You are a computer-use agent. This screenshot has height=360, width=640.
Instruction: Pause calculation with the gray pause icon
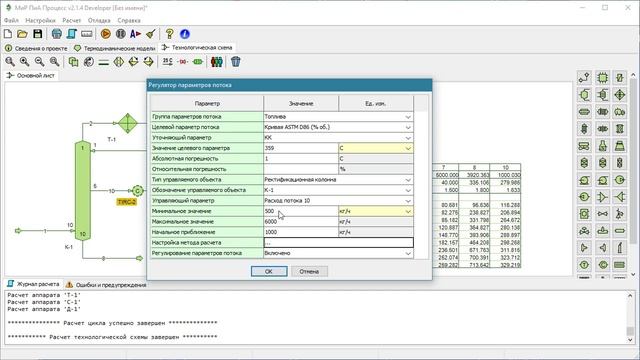coord(120,34)
